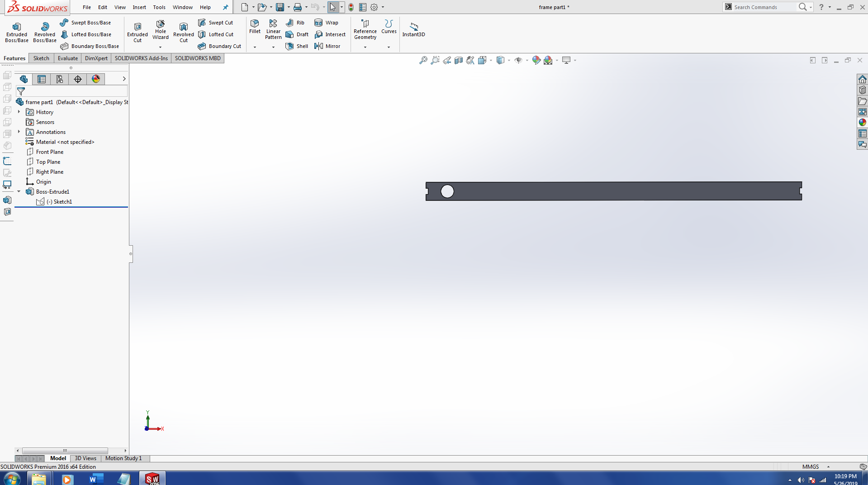Screen dimensions: 868x485
Task: Click the Edit Appearance icon
Action: pos(536,60)
